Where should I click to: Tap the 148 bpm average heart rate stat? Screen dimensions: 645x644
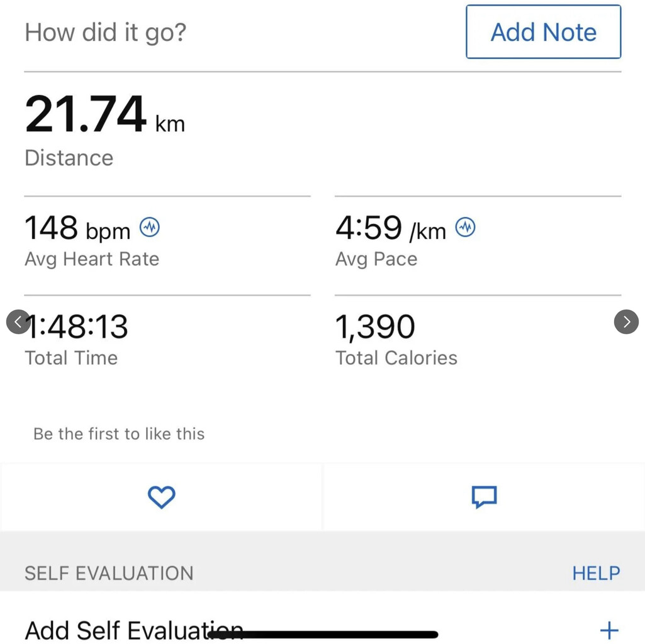pos(77,229)
